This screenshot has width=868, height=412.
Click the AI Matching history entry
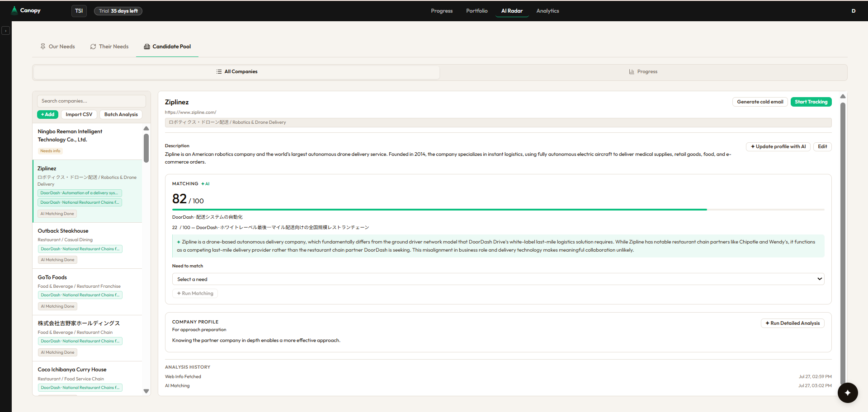point(177,386)
